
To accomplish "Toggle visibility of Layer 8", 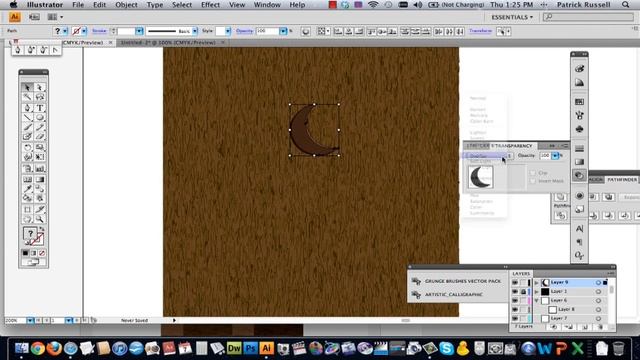I will coord(515,309).
